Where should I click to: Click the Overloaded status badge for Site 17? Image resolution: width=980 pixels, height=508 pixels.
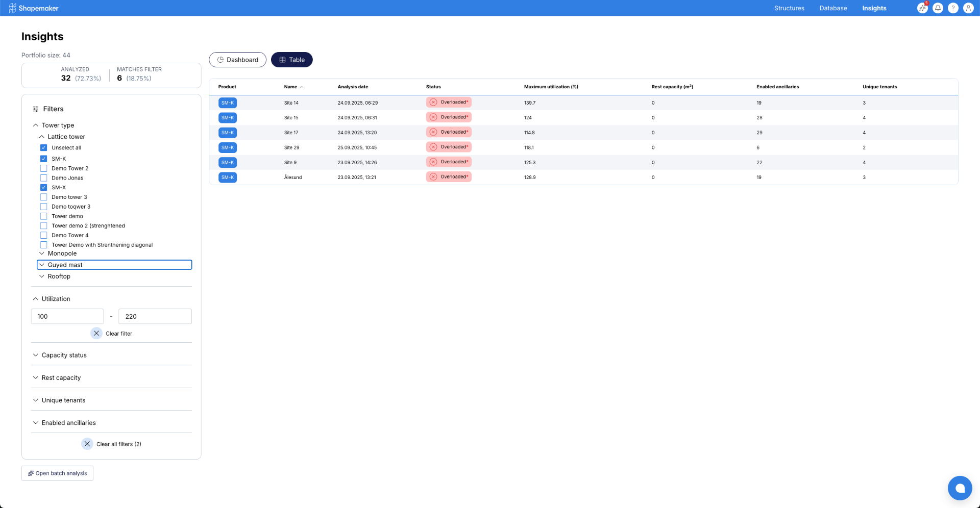click(449, 132)
